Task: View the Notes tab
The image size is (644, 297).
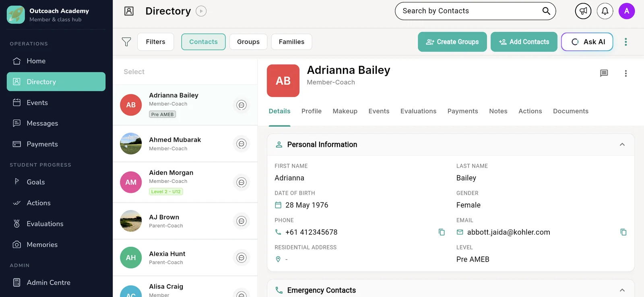Action: click(498, 111)
